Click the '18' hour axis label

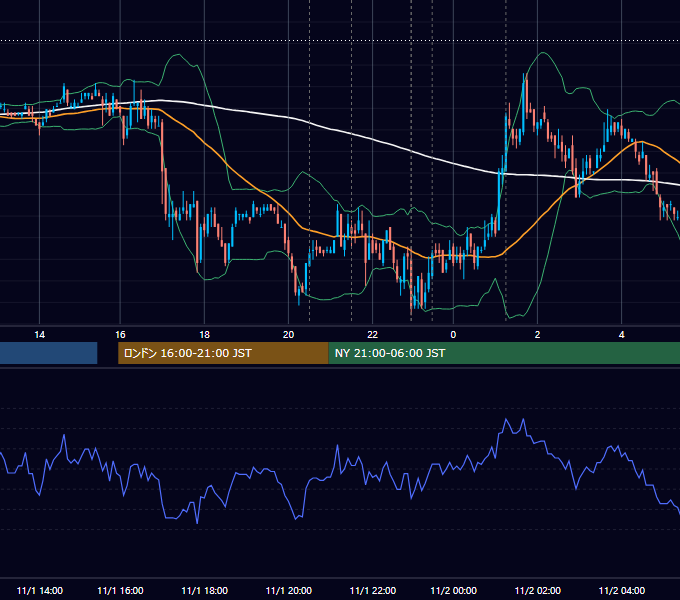[x=204, y=335]
